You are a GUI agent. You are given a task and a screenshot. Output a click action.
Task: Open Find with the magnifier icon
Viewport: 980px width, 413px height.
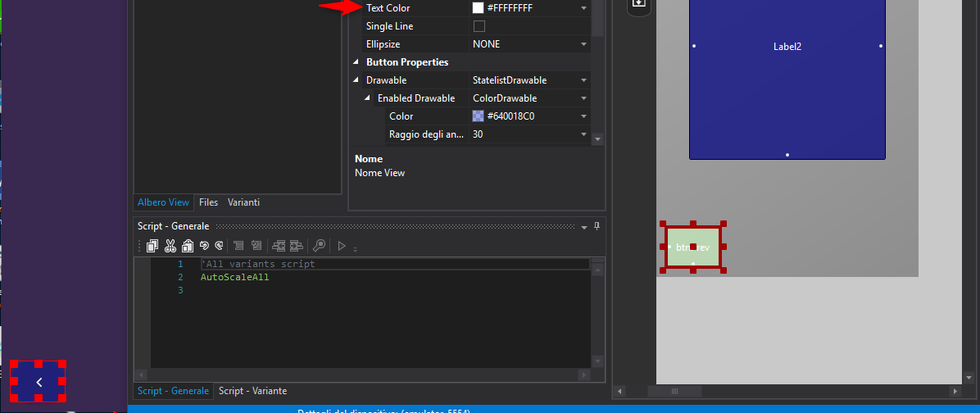pyautogui.click(x=319, y=246)
